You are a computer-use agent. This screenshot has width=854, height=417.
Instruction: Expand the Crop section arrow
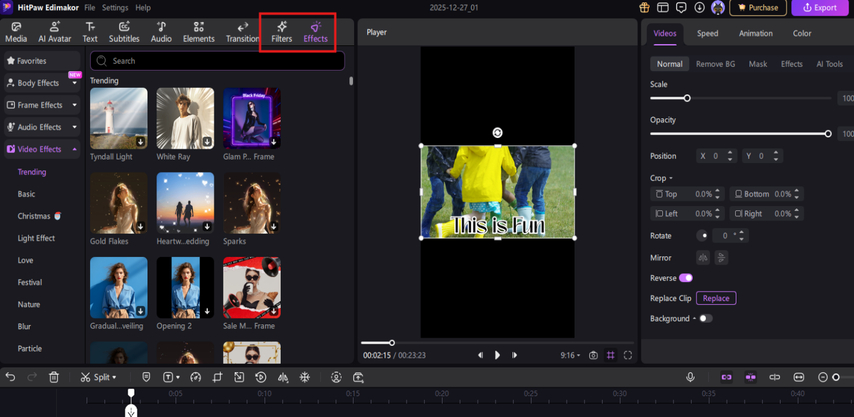671,179
